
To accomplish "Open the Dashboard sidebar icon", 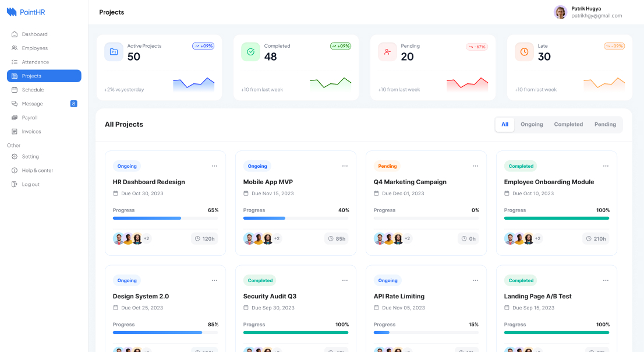I will (15, 34).
